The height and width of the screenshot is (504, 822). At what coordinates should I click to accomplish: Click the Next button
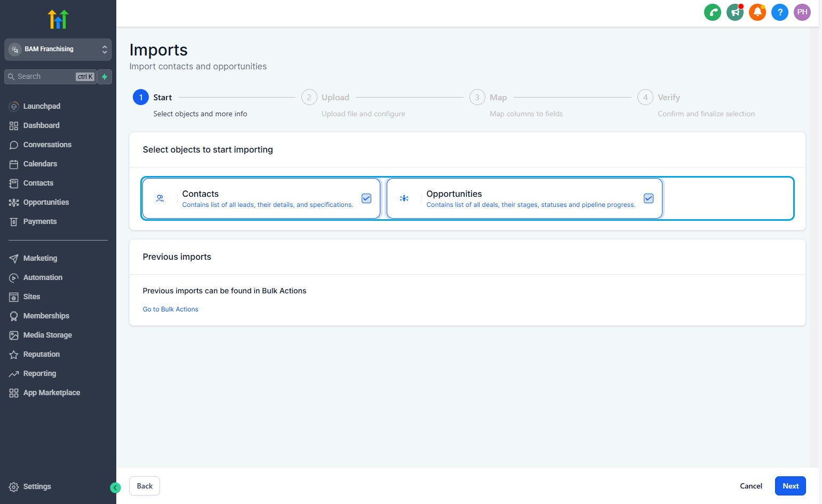tap(791, 486)
